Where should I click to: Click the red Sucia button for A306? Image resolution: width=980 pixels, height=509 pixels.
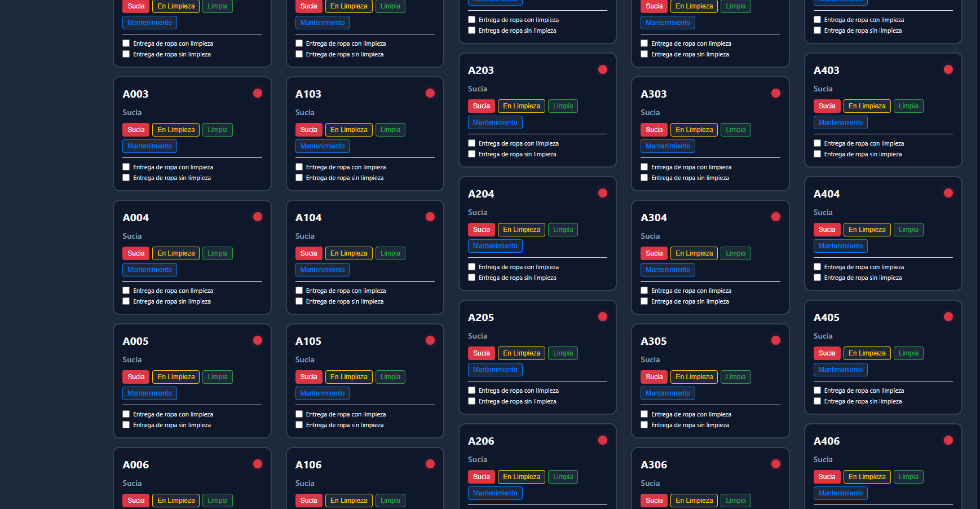(x=654, y=501)
